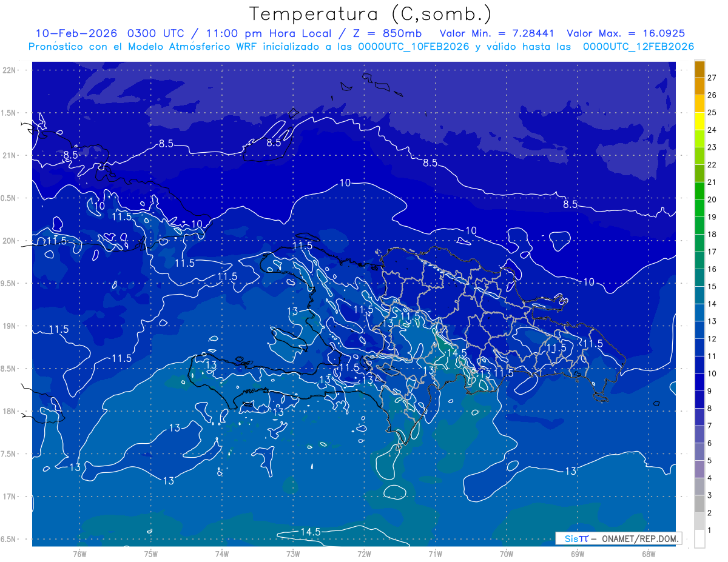Click the "72W" longitude tick label
The height and width of the screenshot is (562, 728).
point(364,554)
